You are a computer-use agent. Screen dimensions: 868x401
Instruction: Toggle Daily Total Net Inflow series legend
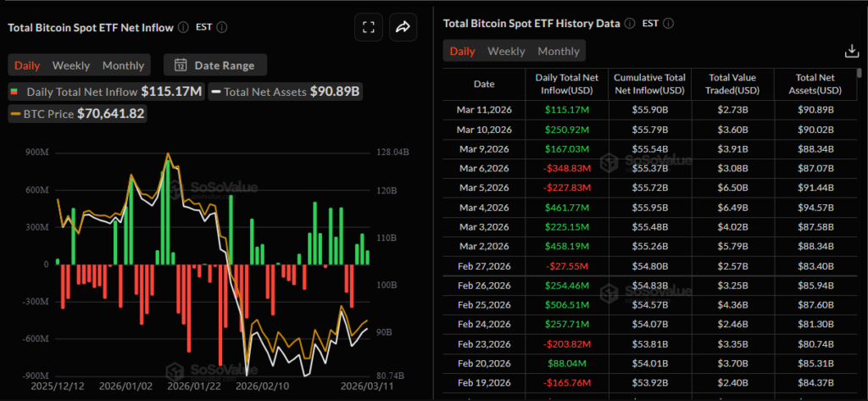click(106, 92)
